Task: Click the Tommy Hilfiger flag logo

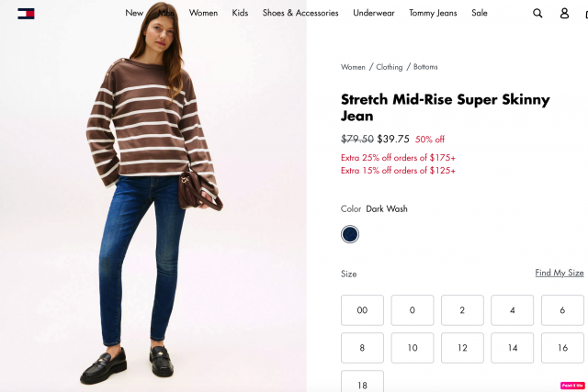Action: 26,14
